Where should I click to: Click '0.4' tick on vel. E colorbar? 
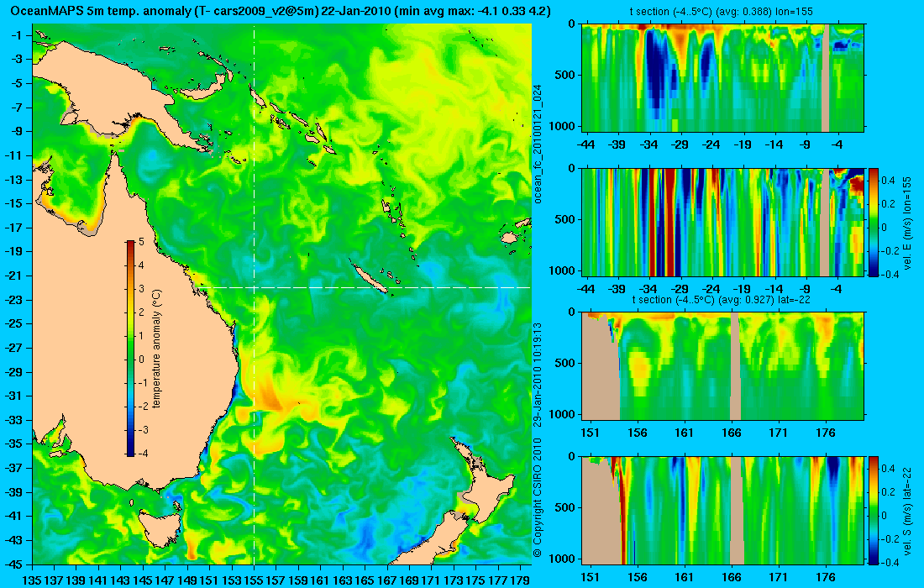coord(888,181)
